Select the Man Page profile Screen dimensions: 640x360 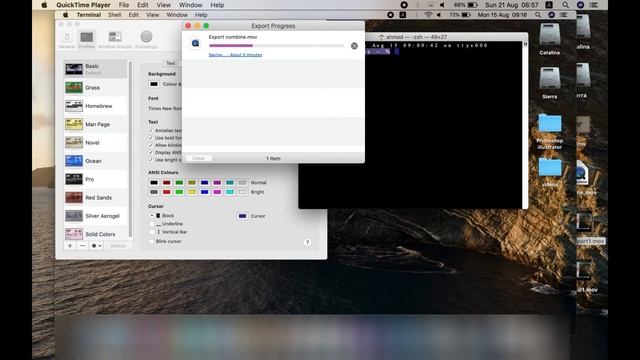(95, 124)
